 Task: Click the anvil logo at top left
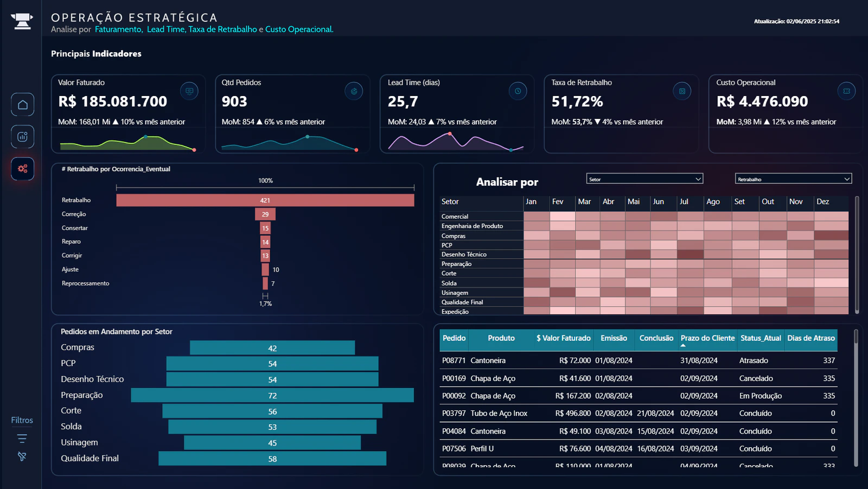pos(22,21)
